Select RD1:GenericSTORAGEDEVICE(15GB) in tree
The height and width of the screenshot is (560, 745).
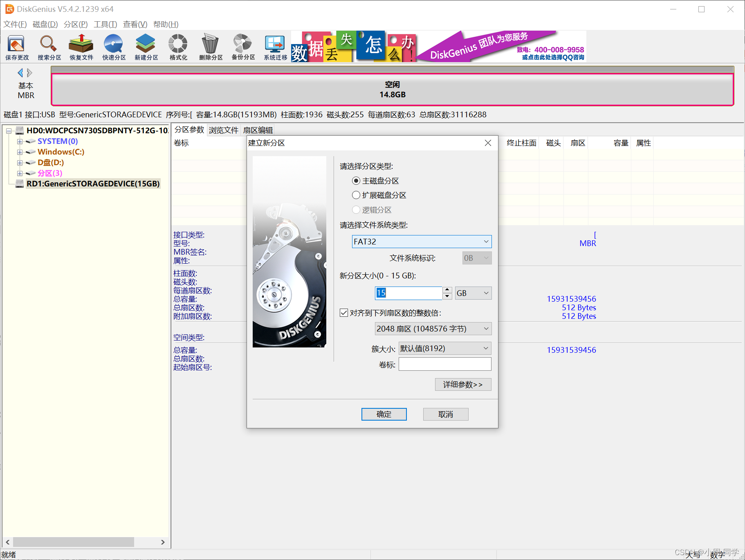click(x=93, y=184)
